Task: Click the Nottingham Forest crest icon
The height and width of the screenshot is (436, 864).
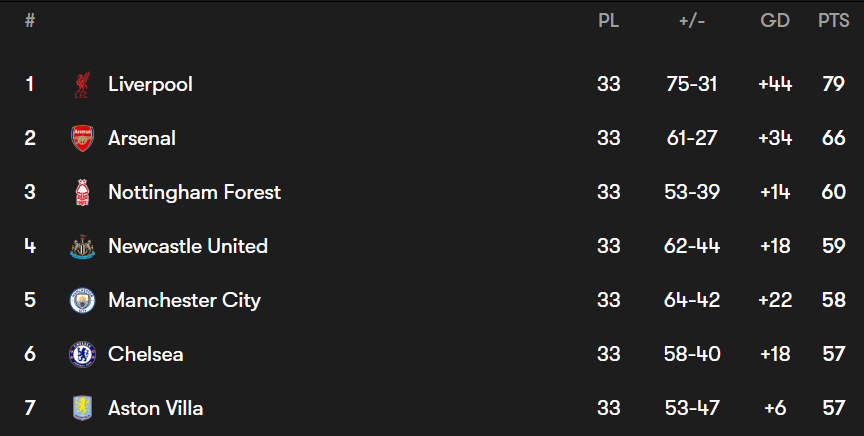Action: 82,192
